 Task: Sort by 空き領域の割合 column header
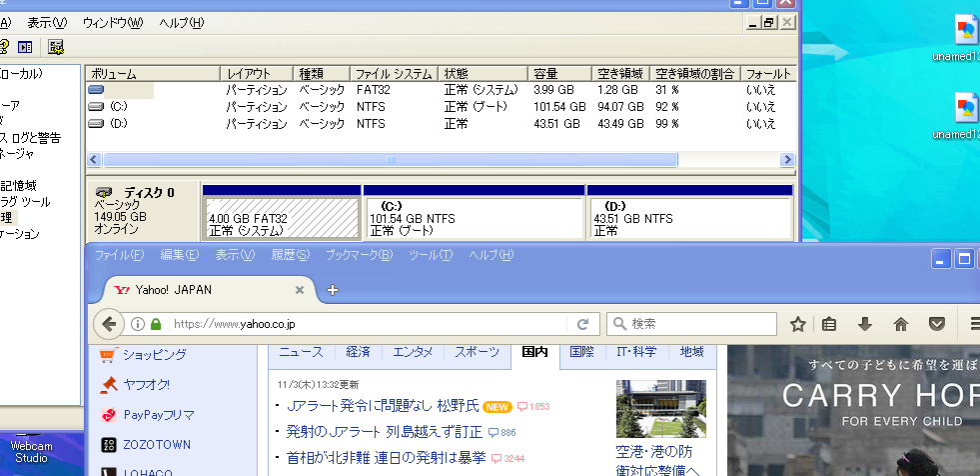tap(695, 74)
